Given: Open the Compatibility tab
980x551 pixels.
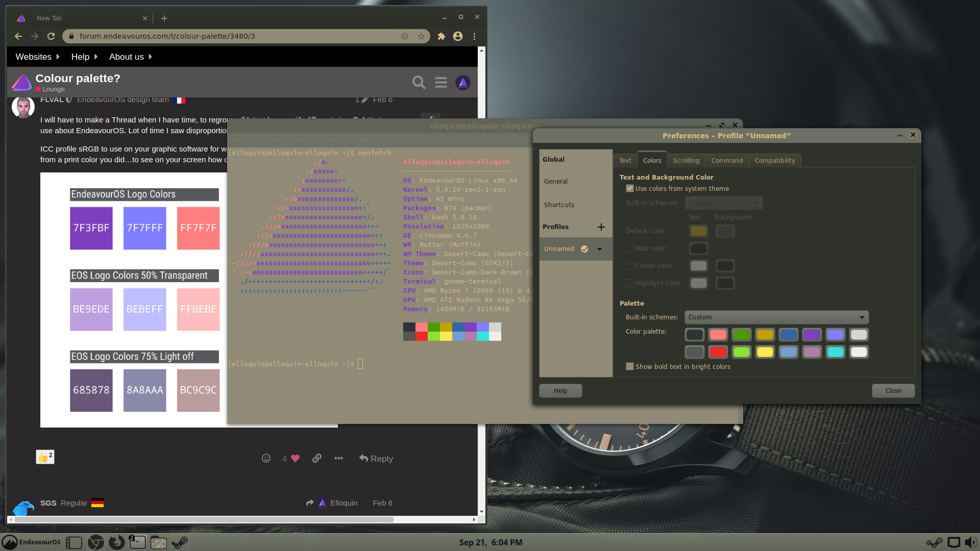Looking at the screenshot, I should 774,160.
